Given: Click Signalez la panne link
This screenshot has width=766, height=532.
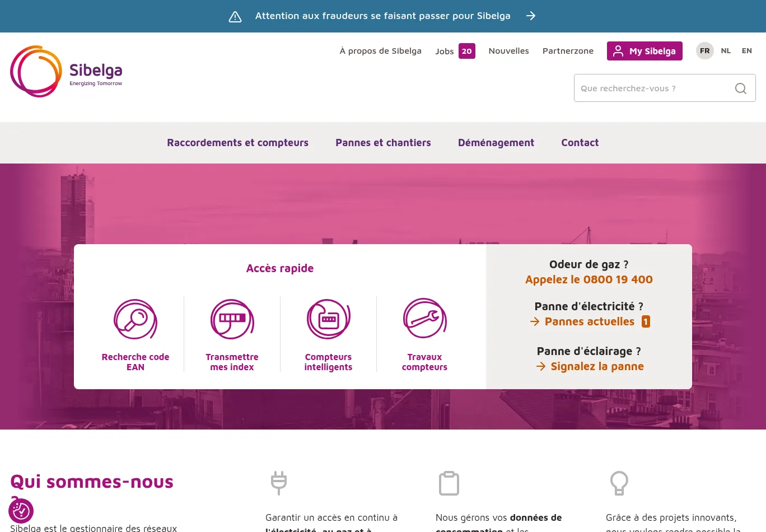Looking at the screenshot, I should point(596,366).
